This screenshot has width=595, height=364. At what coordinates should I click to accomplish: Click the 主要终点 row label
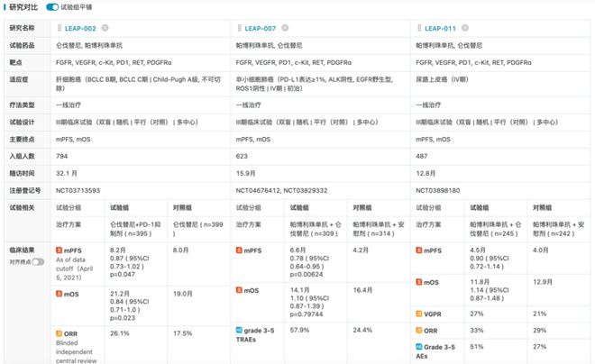pos(22,139)
